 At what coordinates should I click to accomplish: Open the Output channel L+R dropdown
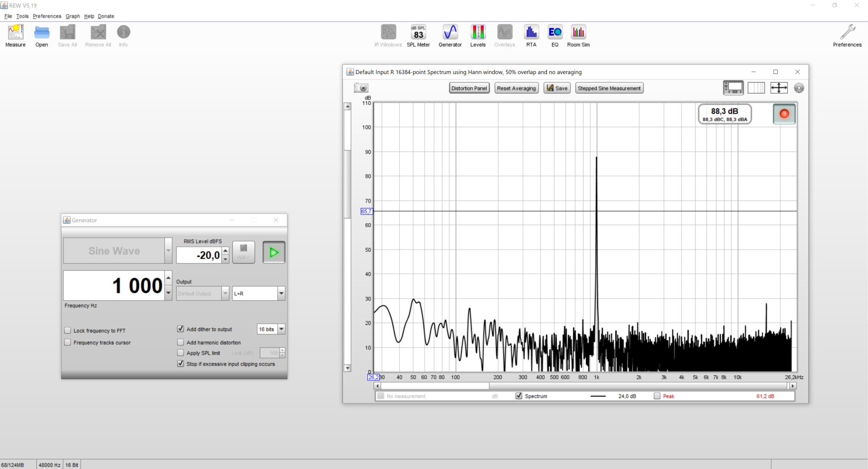(x=281, y=293)
